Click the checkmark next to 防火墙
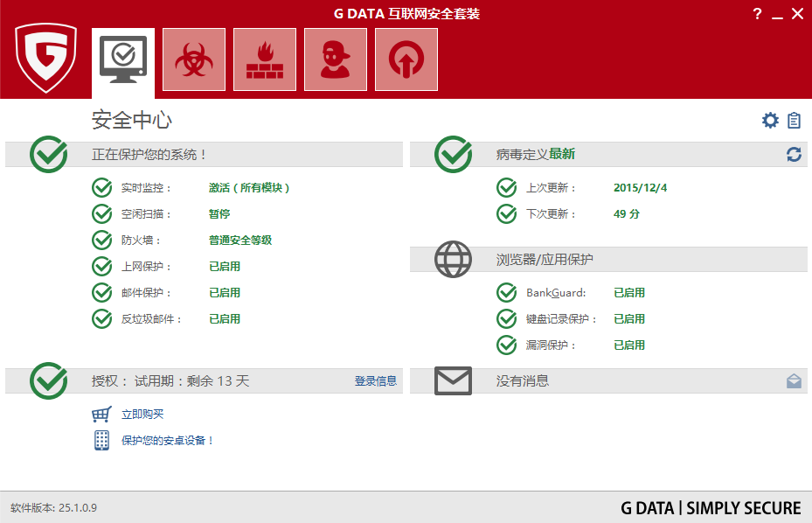The width and height of the screenshot is (812, 523). point(102,240)
